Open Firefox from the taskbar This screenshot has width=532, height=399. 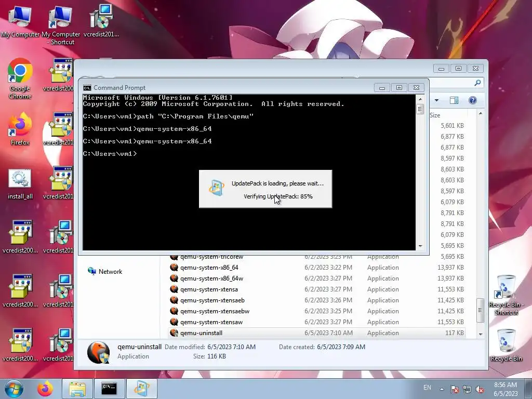[x=46, y=389]
